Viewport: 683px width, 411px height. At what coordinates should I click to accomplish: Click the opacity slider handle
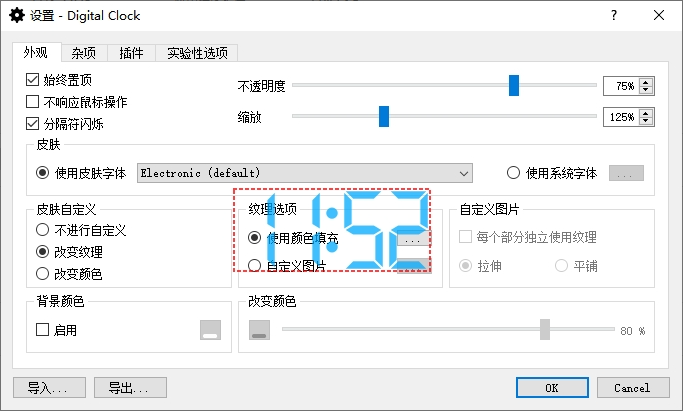pyautogui.click(x=514, y=86)
